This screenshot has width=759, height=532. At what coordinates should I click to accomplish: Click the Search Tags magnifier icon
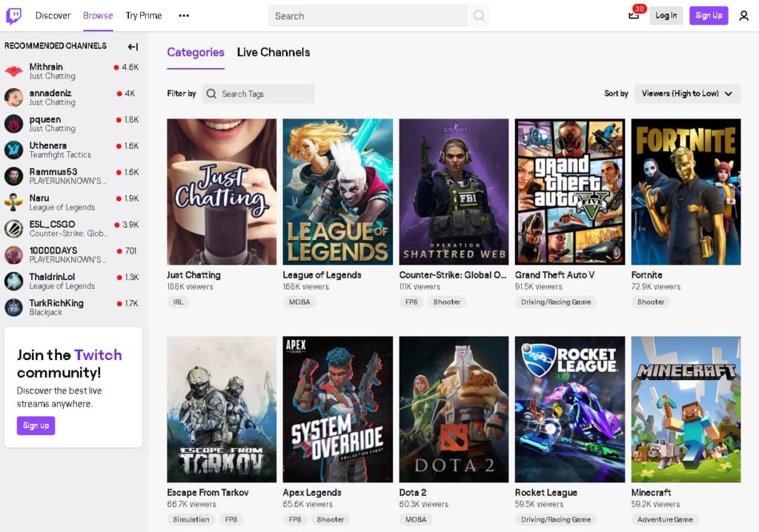click(211, 94)
